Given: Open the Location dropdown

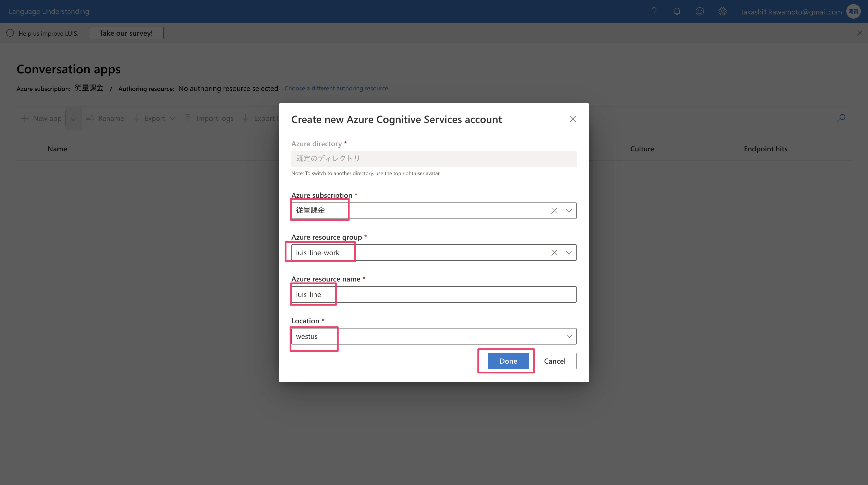Looking at the screenshot, I should point(569,336).
